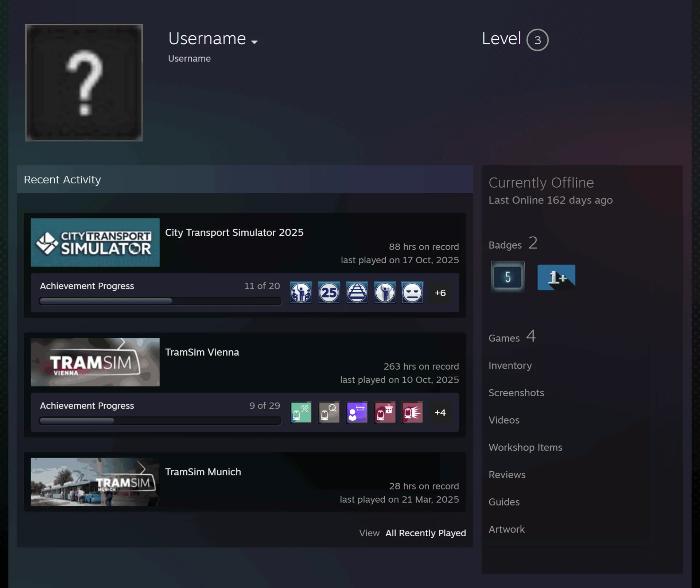Show the +4 more achievements
The width and height of the screenshot is (700, 588).
click(x=440, y=412)
